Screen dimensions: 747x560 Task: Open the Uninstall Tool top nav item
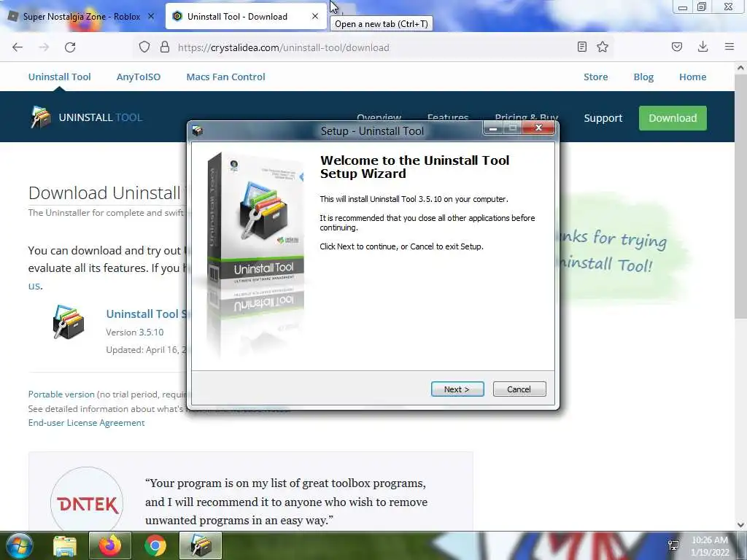pos(60,77)
